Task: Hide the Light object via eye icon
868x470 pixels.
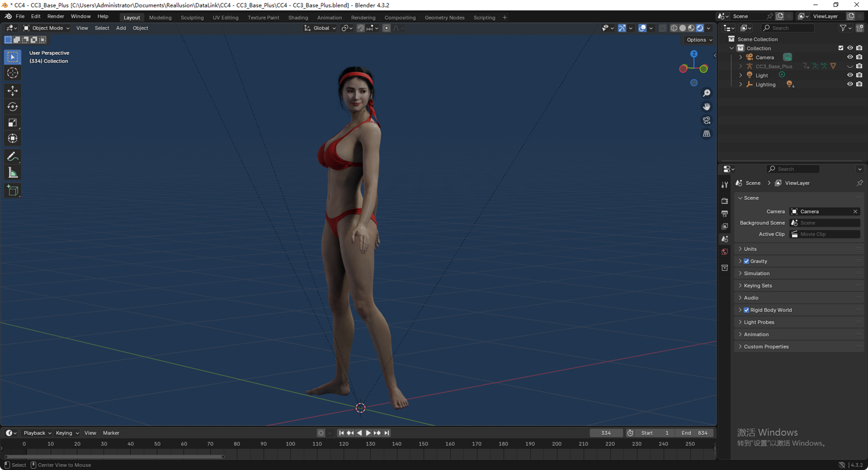Action: pos(850,75)
